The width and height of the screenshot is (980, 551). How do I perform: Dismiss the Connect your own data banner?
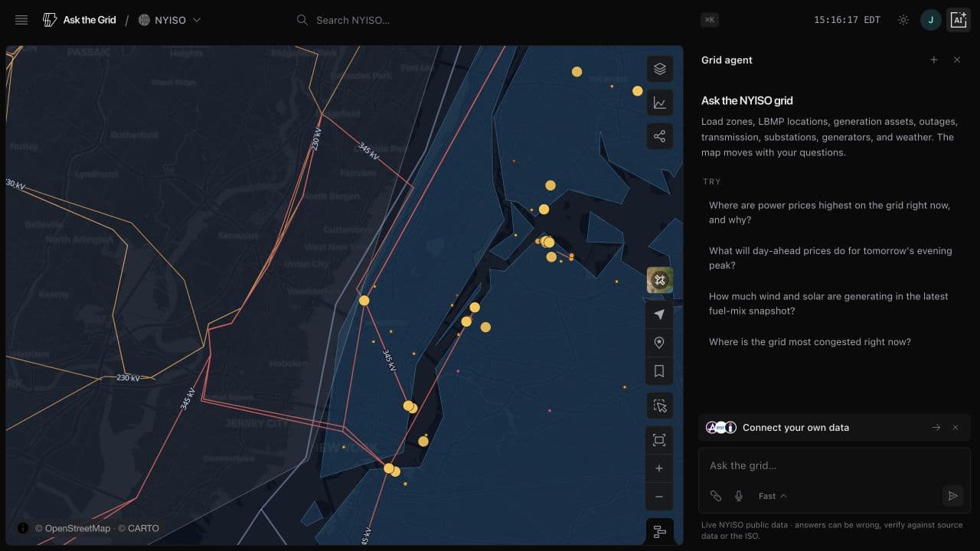click(955, 428)
